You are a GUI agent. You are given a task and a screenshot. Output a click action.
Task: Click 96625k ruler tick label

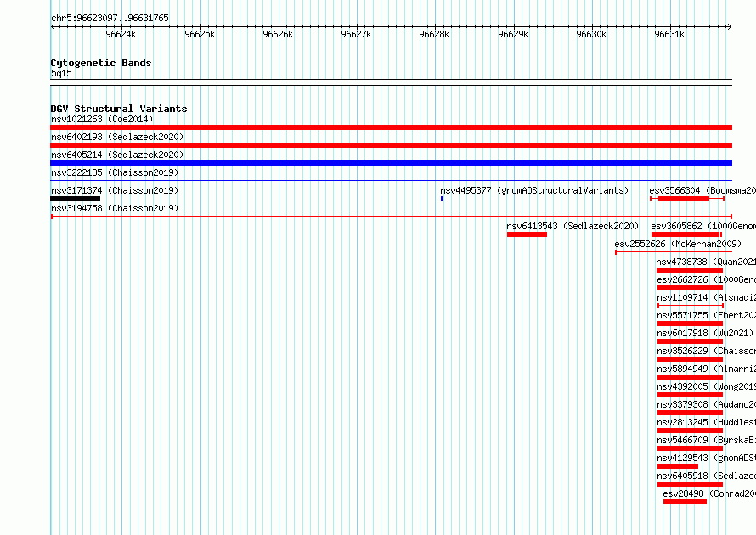[x=200, y=34]
